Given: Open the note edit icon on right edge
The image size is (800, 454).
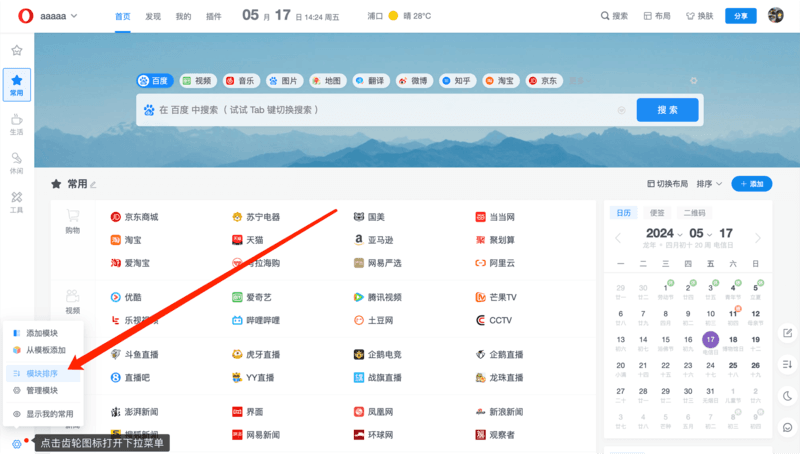Looking at the screenshot, I should click(788, 333).
